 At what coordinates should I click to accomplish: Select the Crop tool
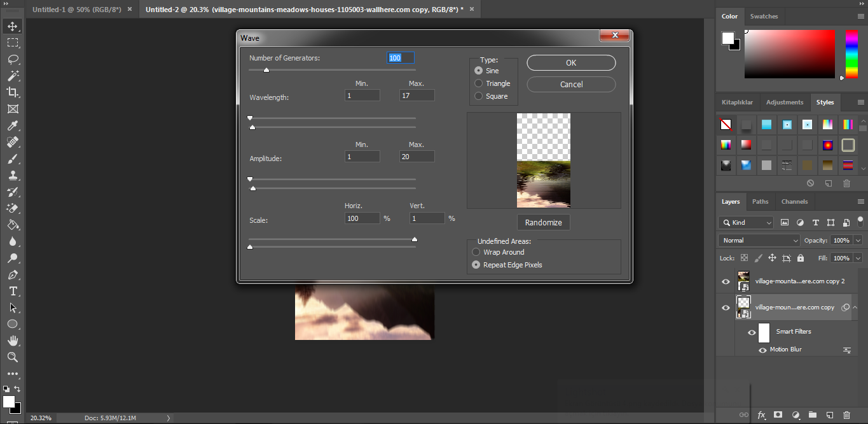point(13,92)
